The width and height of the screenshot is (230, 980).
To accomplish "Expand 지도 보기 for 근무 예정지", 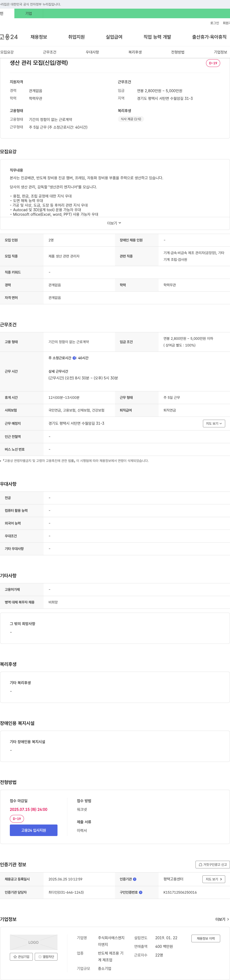I will click(x=214, y=424).
